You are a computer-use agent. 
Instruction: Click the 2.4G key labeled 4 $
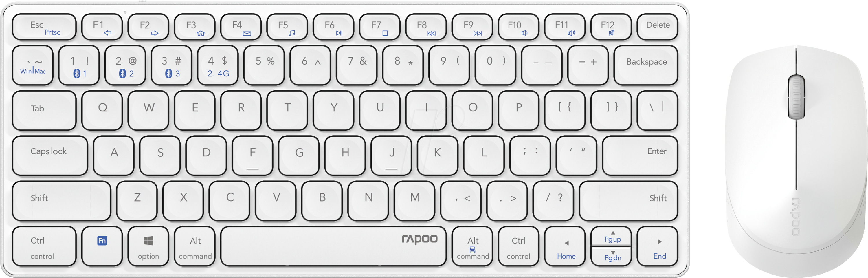point(218,65)
